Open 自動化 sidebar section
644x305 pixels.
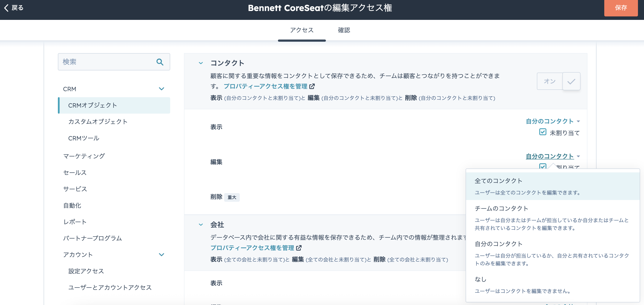[72, 205]
